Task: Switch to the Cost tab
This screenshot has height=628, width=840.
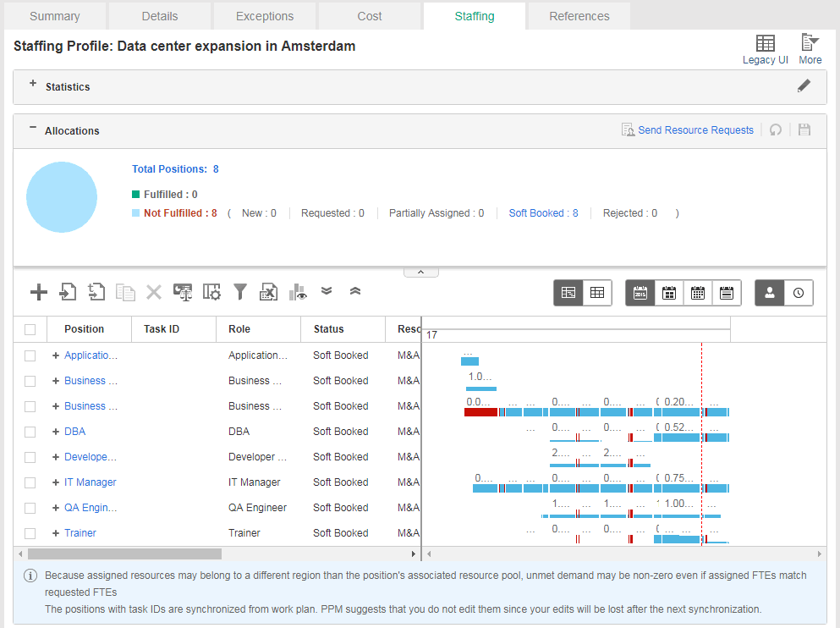Action: [x=369, y=16]
